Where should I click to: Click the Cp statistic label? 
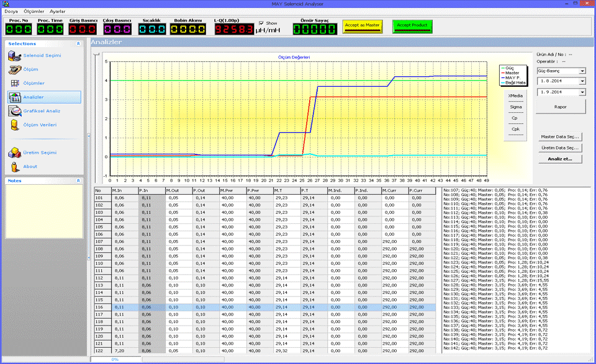(x=515, y=118)
